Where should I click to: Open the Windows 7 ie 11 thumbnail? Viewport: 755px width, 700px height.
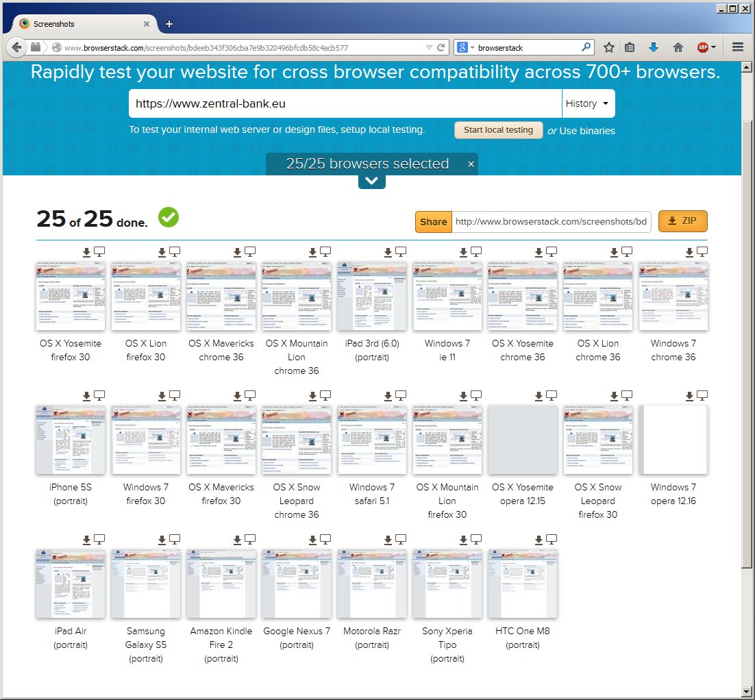tap(447, 296)
